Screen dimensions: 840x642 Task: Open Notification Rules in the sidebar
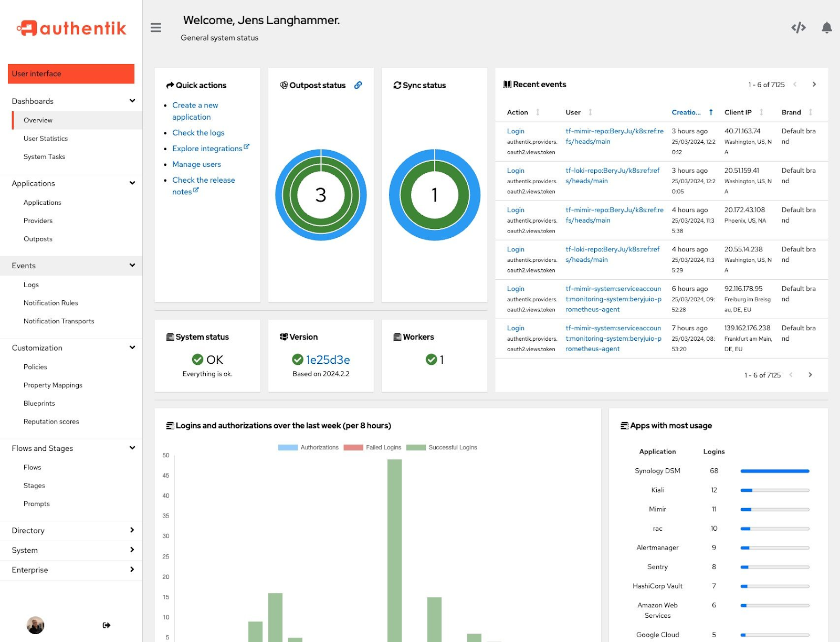tap(51, 303)
